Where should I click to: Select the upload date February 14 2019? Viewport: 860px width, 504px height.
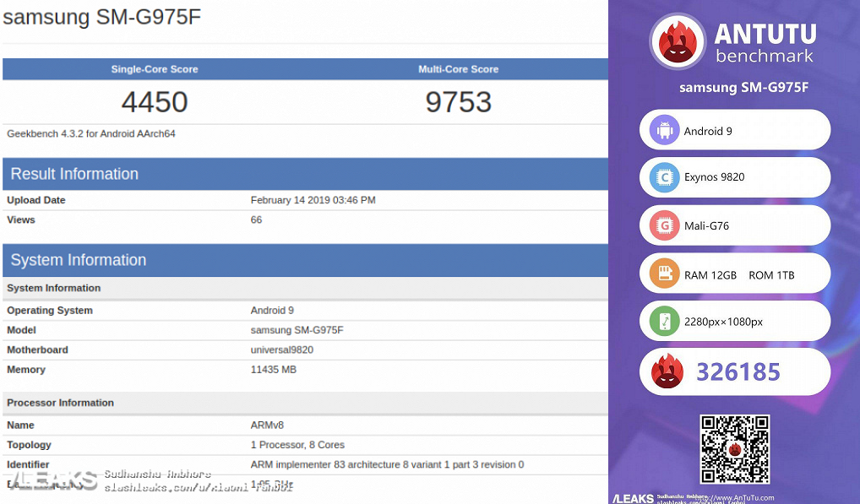313,201
